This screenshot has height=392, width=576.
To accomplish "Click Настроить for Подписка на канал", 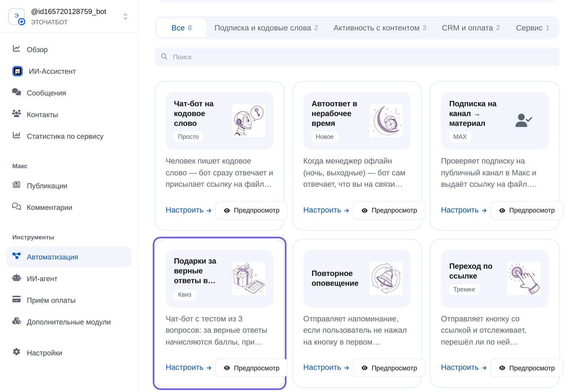I will pos(464,210).
